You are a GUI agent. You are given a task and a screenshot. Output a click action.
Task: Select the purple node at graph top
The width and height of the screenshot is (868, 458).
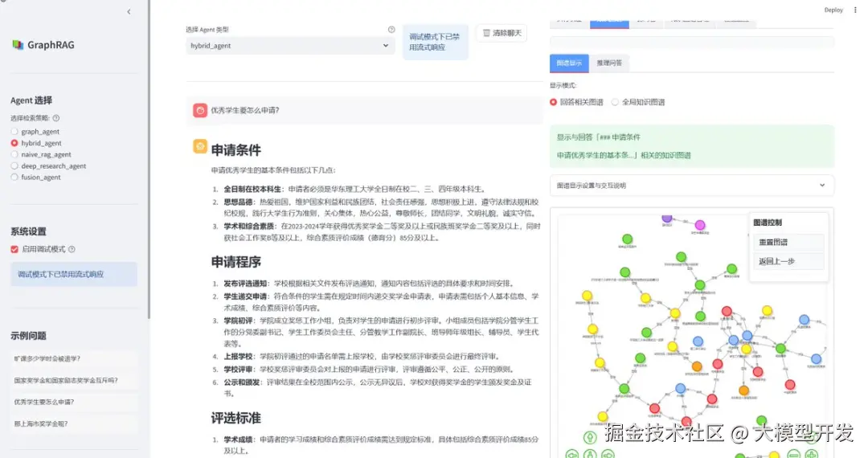tap(667, 218)
